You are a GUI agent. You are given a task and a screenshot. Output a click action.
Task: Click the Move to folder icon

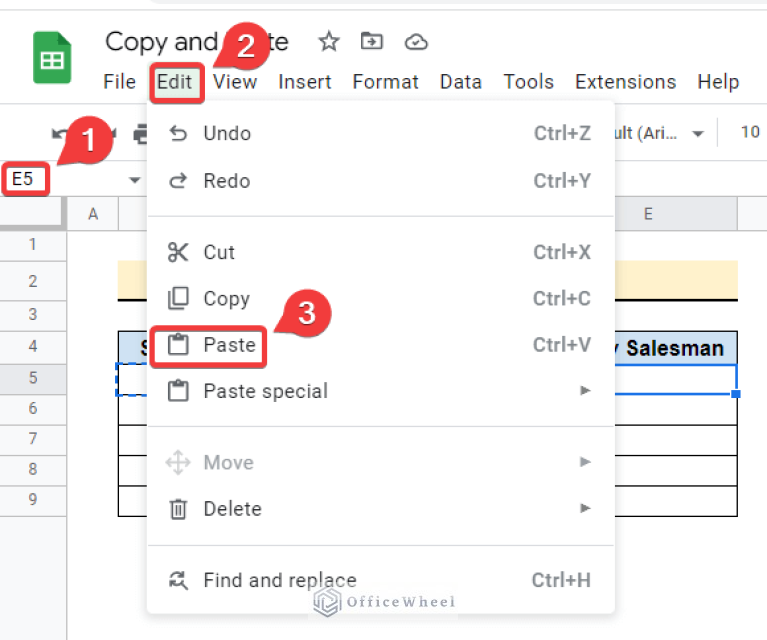(372, 41)
